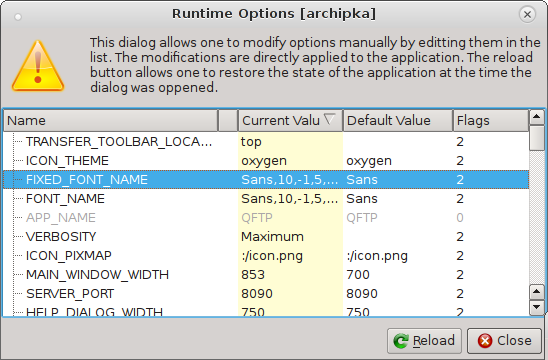
Task: Click the narrow unlabeled column header
Action: [x=228, y=121]
